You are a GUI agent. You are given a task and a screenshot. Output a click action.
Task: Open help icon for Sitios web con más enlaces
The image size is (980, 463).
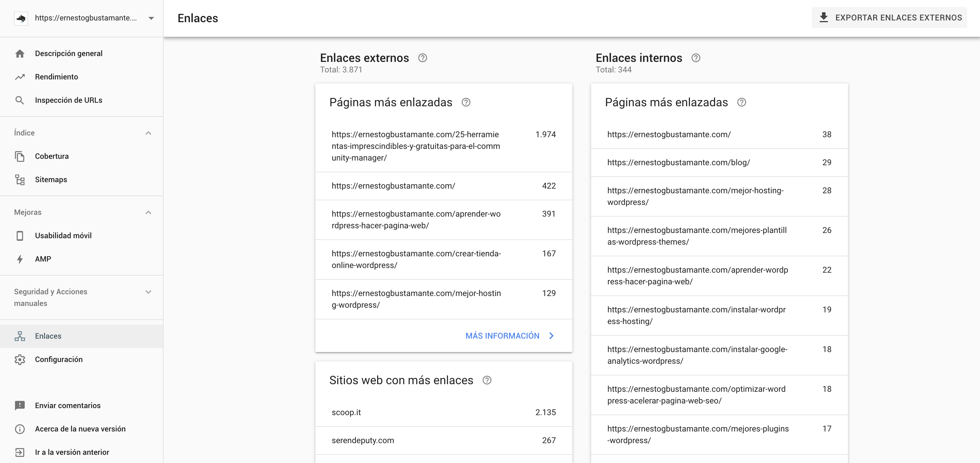(487, 380)
